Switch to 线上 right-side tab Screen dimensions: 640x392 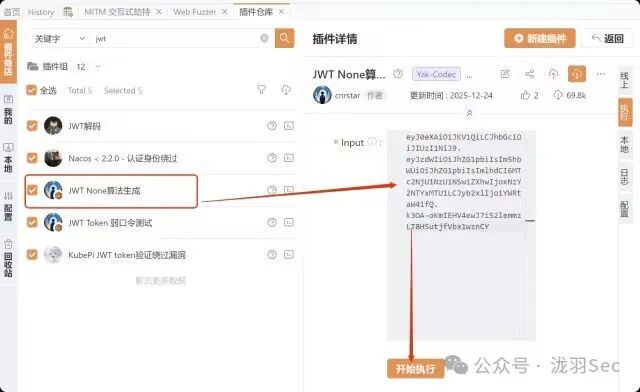[624, 79]
